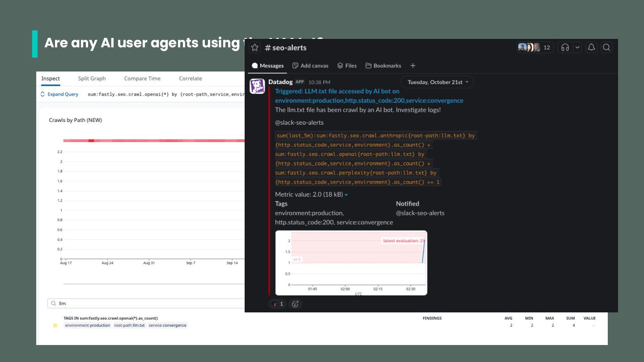The image size is (644, 362).
Task: Click the VALUE column header
Action: point(589,318)
